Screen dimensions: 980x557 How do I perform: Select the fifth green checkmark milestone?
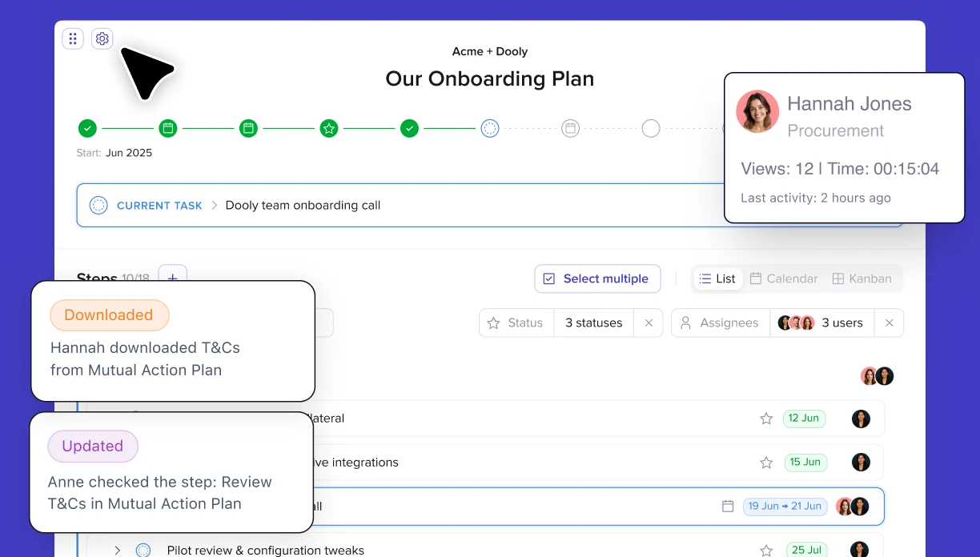tap(409, 128)
